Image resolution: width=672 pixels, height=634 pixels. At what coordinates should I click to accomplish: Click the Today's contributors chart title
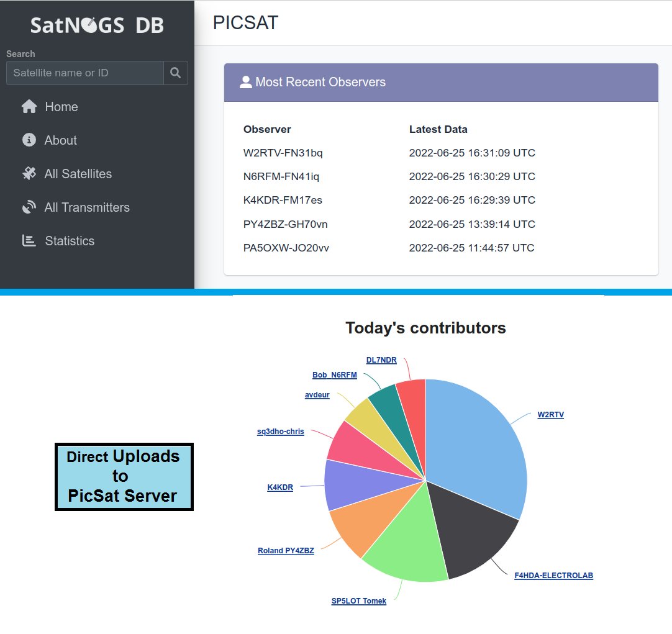tap(425, 328)
